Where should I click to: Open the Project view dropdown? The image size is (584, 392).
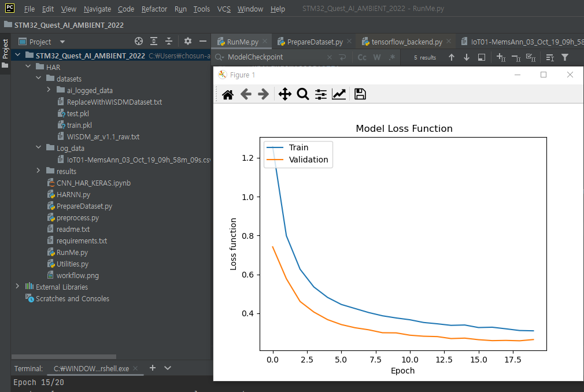pos(62,42)
